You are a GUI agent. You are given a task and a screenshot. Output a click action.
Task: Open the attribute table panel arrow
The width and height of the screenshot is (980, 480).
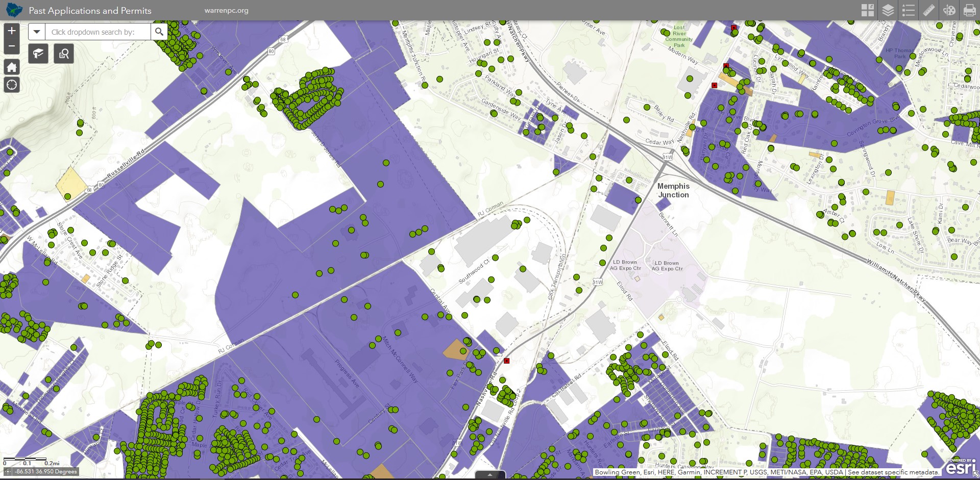(x=489, y=475)
